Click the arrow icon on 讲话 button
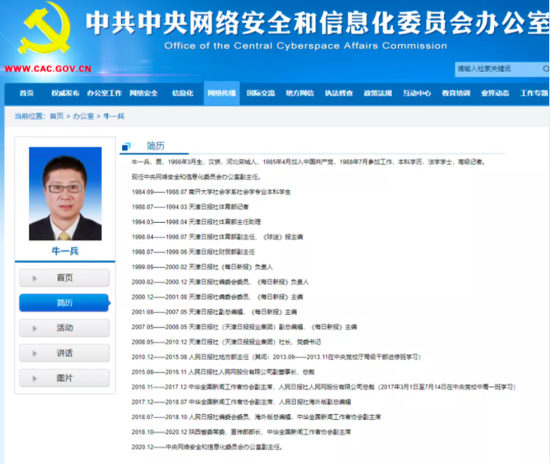 click(x=35, y=354)
